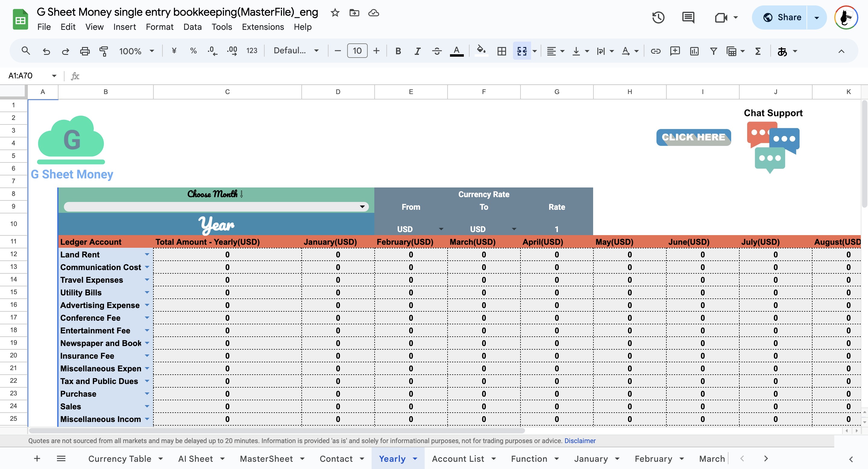Screen dimensions: 868x469
Task: Click the create filter icon
Action: pyautogui.click(x=713, y=51)
